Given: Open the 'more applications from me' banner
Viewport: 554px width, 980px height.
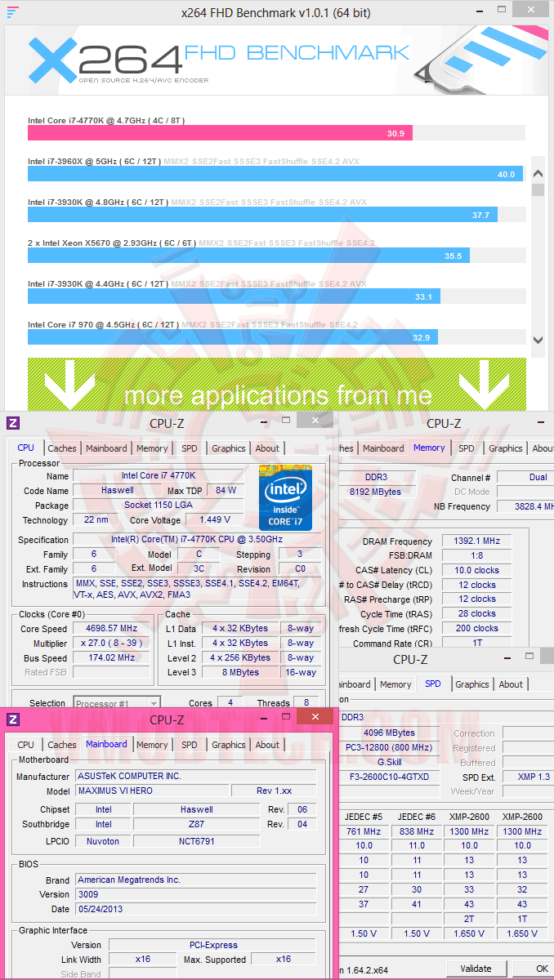Looking at the screenshot, I should click(277, 384).
